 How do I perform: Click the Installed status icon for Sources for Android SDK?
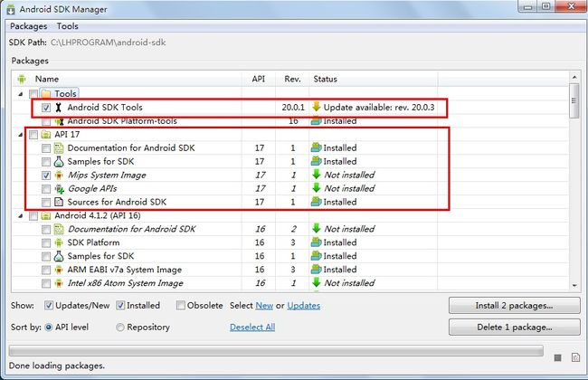pos(316,202)
